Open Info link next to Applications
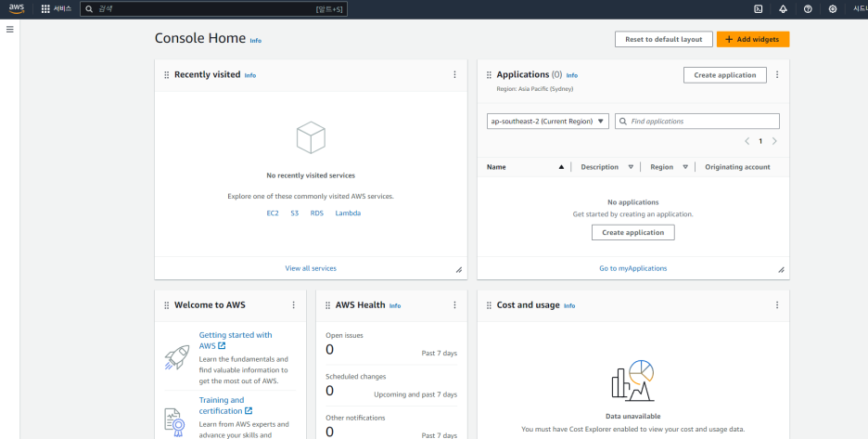868x439 pixels. point(572,75)
